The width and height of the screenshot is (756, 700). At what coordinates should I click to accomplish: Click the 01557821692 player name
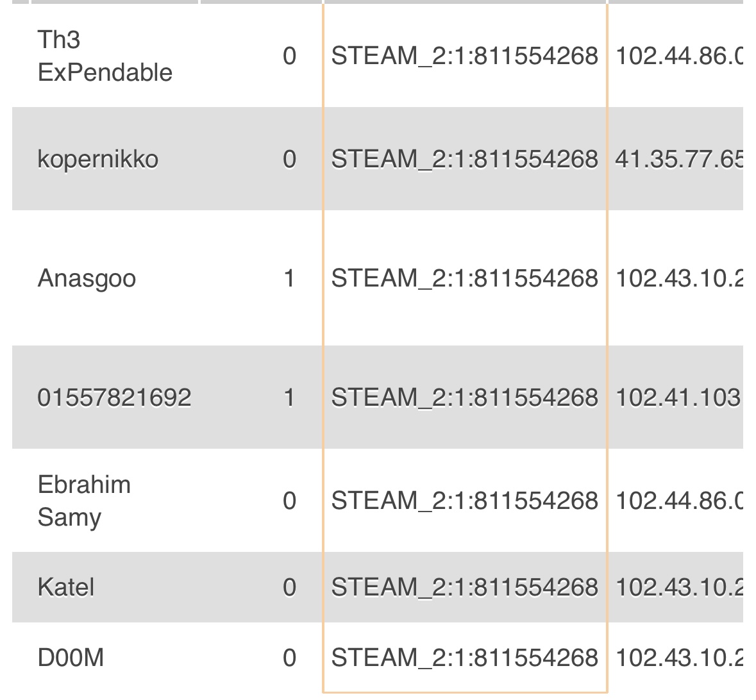point(114,397)
